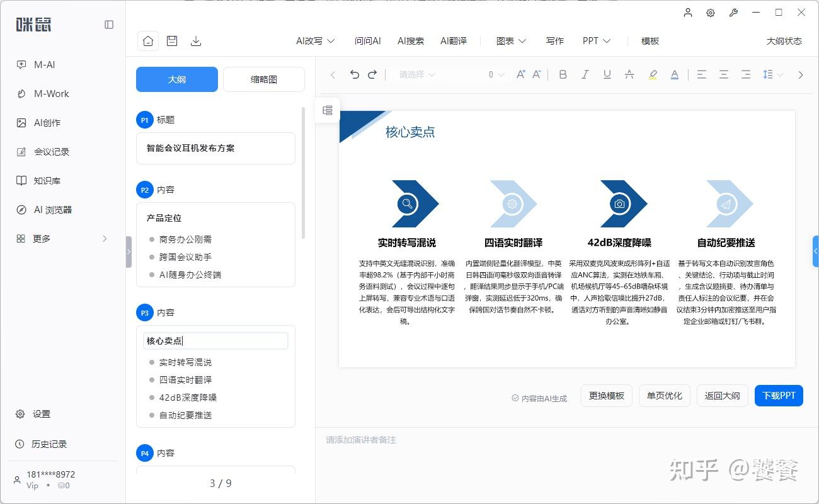Click the save disk icon

click(172, 41)
